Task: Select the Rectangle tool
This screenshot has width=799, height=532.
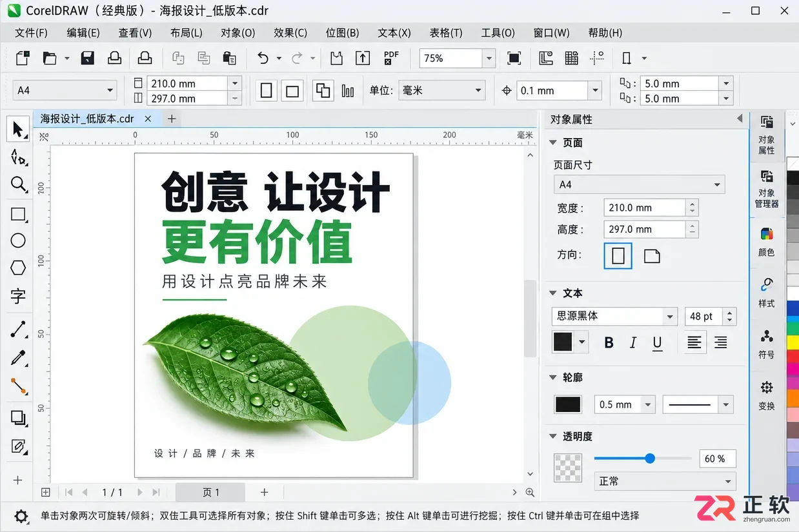Action: tap(18, 214)
